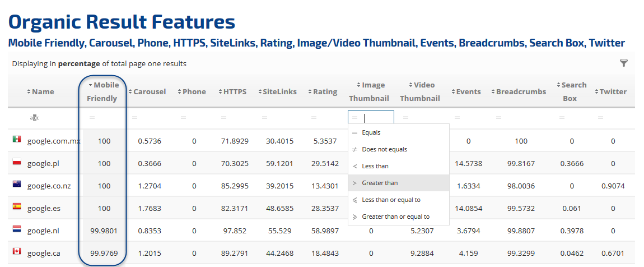This screenshot has height=267, width=644.
Task: Click the SiteLinks column header
Action: tap(279, 91)
